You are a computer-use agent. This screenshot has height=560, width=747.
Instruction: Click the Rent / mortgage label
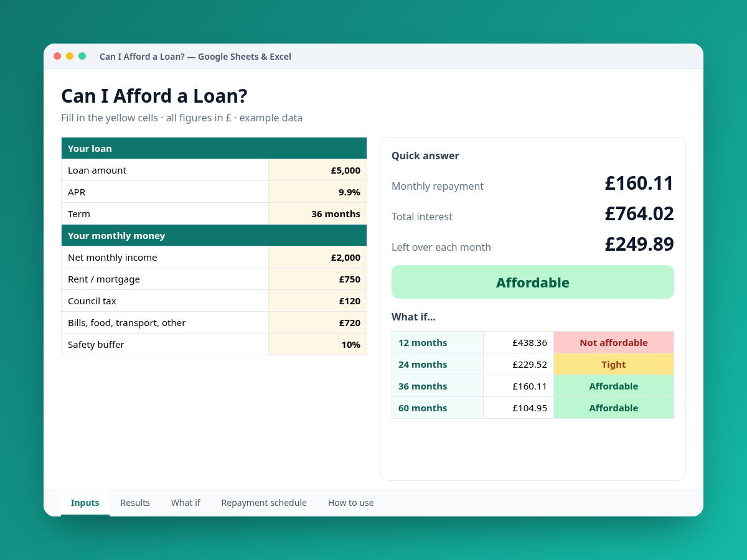(x=104, y=279)
